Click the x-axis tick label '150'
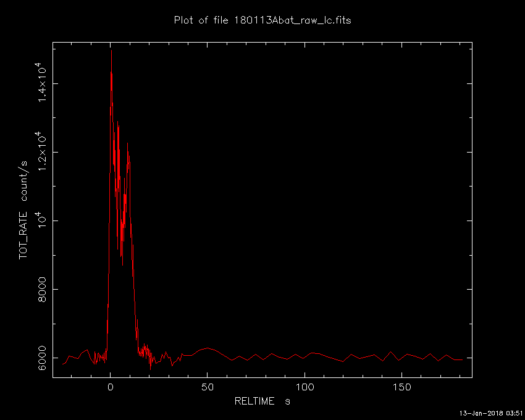The image size is (525, 420). [402, 387]
